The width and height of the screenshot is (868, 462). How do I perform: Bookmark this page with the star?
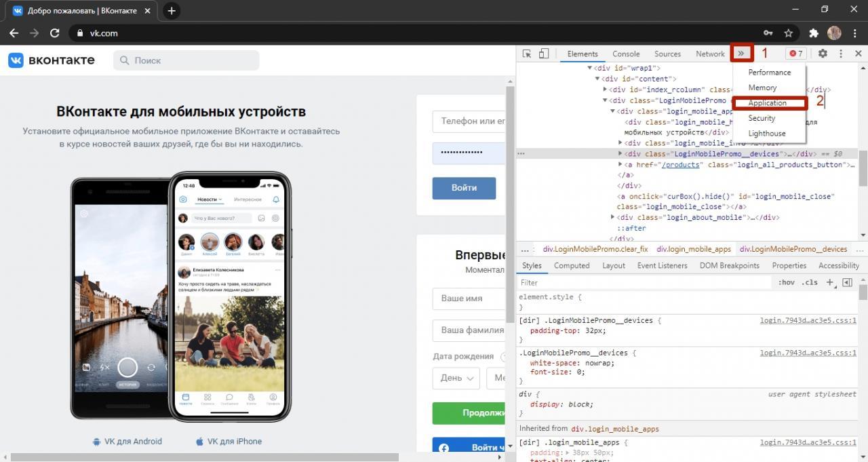click(789, 33)
